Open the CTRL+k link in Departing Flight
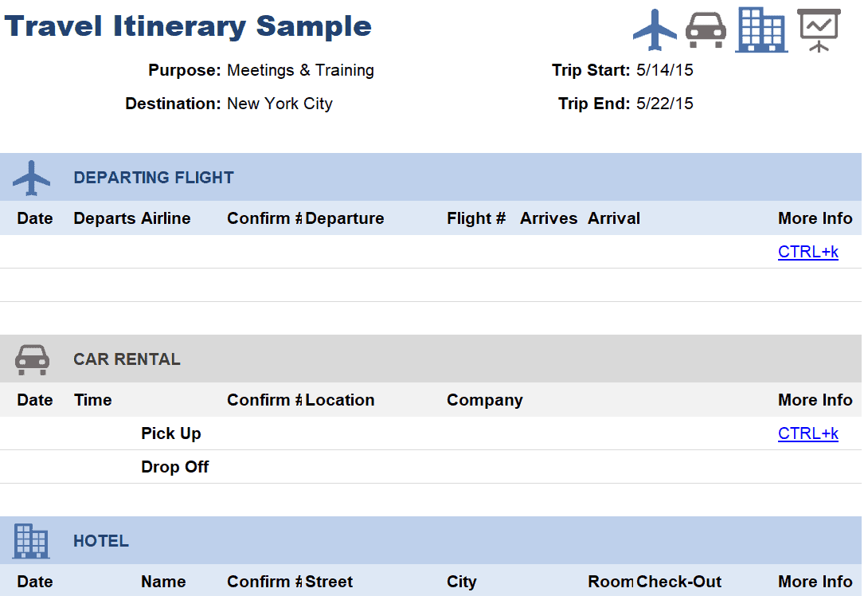868x596 pixels. 807,252
